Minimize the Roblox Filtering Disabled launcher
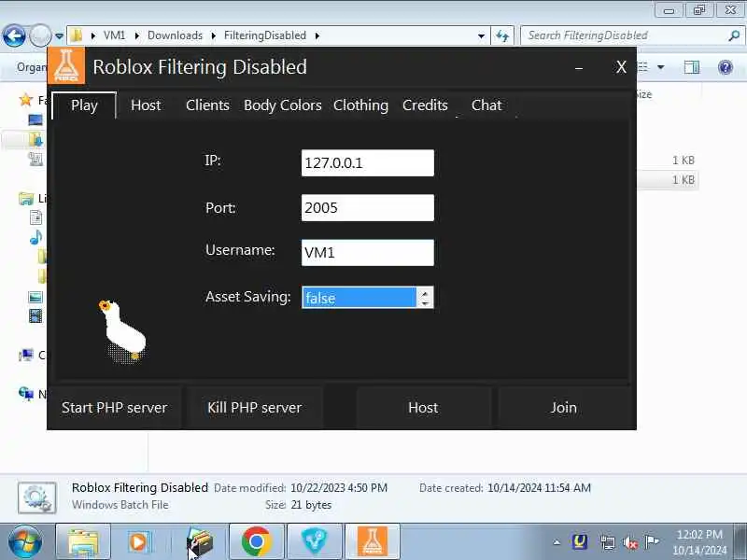The image size is (747, 560). click(579, 67)
